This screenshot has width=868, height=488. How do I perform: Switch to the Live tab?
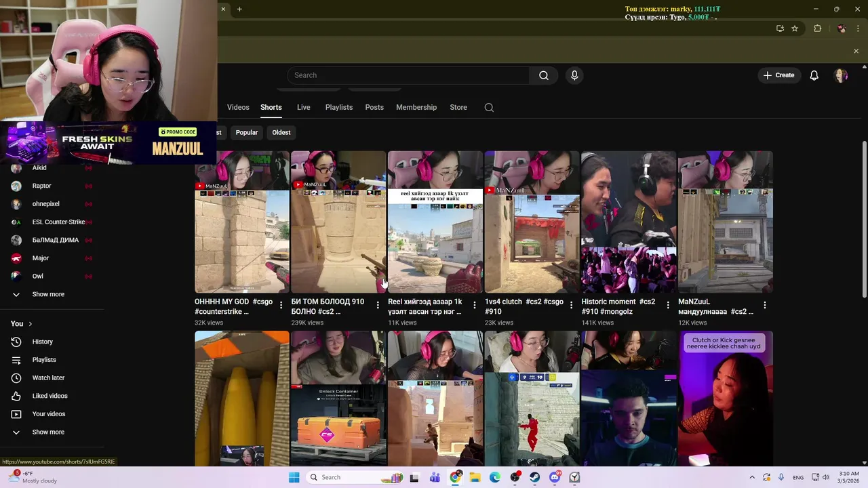pyautogui.click(x=303, y=107)
